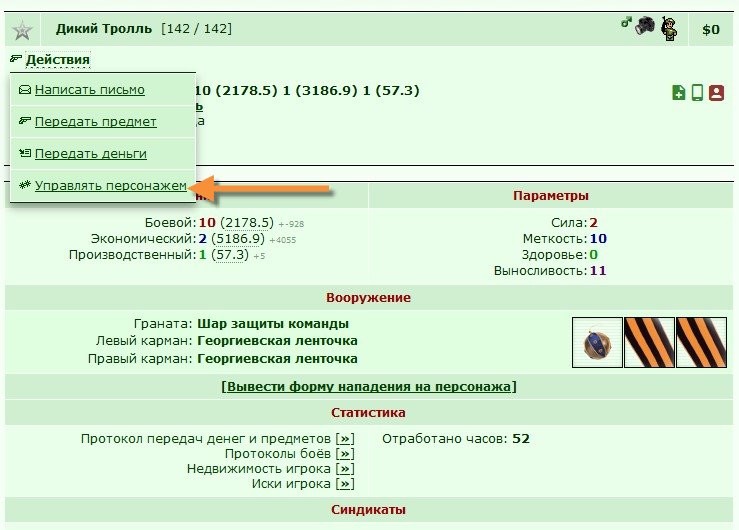
Task: Click the Синдикаты section header
Action: coord(369,510)
